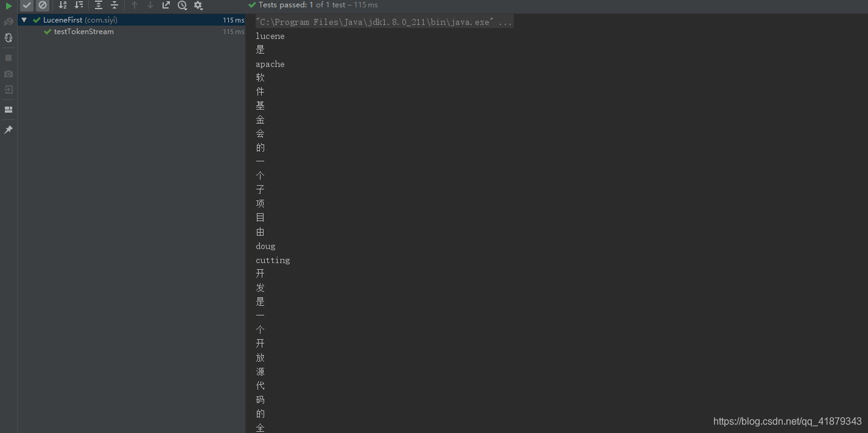Screen dimensions: 868x433
Task: Collapse the LuceneFirst tree node
Action: point(24,19)
